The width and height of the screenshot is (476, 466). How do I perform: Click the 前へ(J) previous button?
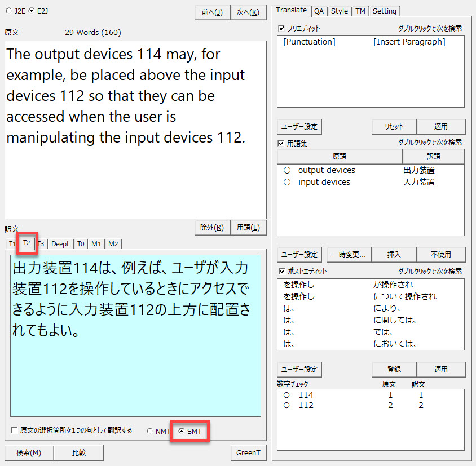(x=211, y=12)
